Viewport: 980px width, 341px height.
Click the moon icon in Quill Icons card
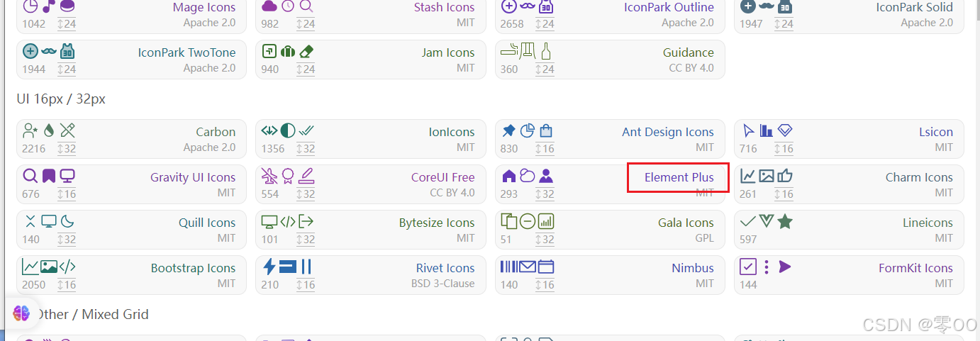coord(67,221)
